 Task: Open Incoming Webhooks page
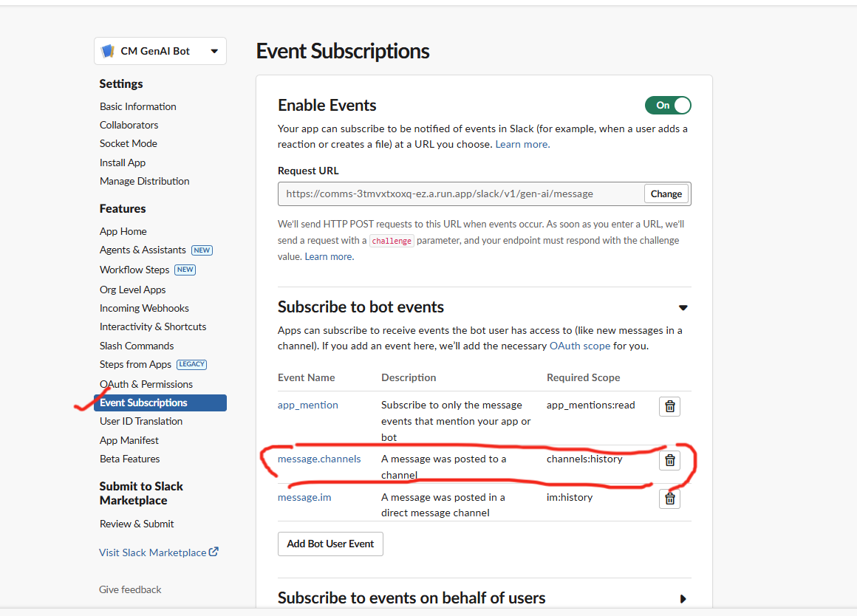[x=144, y=308]
